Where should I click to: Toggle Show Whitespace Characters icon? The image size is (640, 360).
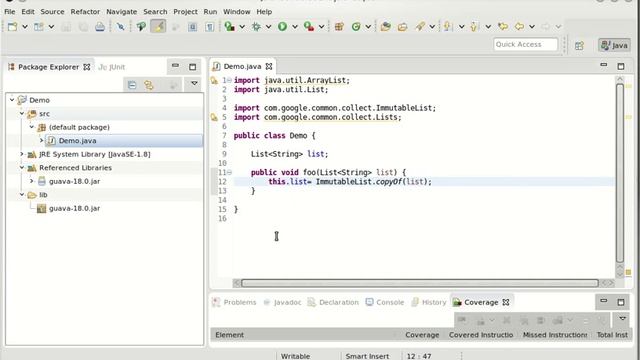pyautogui.click(x=209, y=27)
